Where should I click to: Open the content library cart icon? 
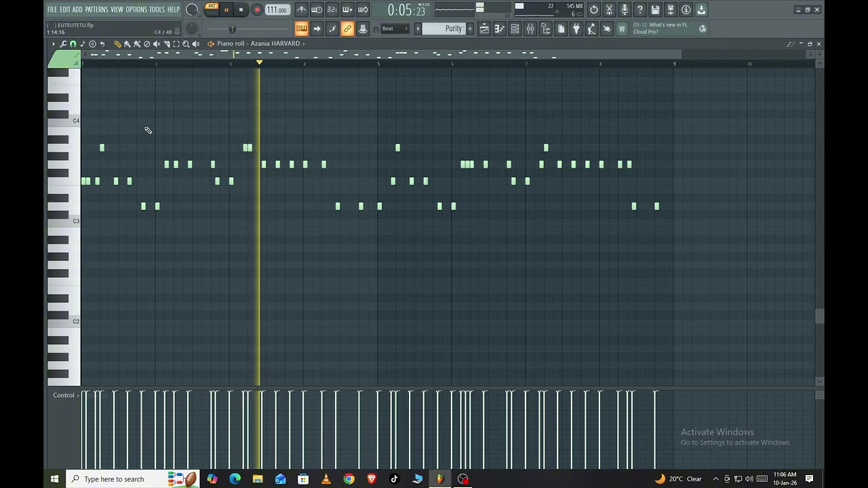[x=621, y=28]
